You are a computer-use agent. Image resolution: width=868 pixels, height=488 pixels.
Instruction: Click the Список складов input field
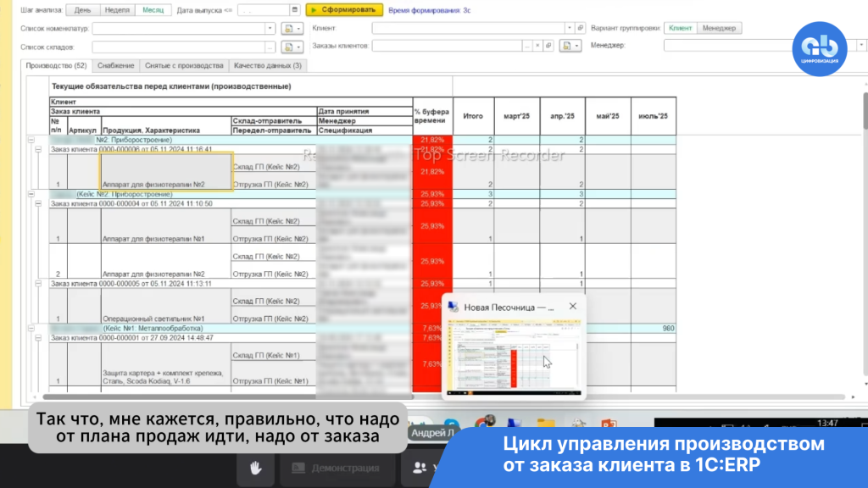178,47
